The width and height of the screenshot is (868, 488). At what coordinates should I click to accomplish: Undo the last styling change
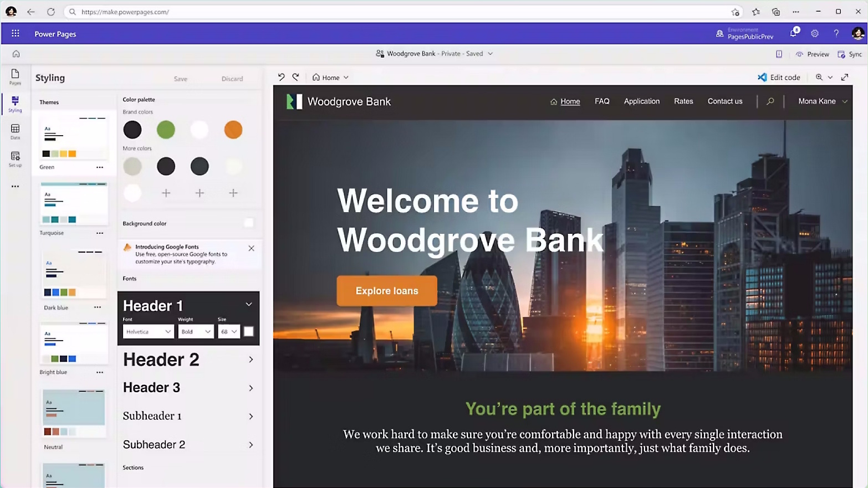(281, 77)
